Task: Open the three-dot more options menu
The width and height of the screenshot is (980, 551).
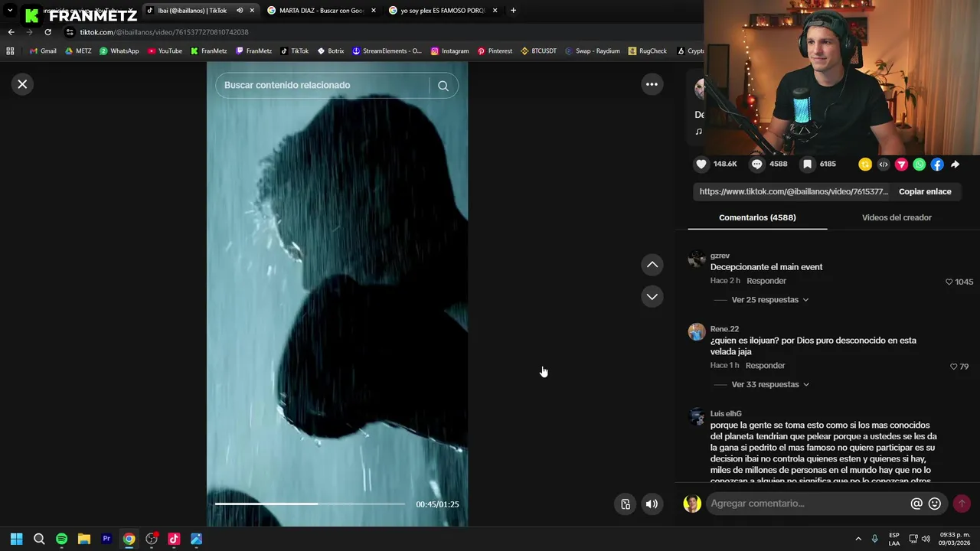Action: click(x=652, y=84)
